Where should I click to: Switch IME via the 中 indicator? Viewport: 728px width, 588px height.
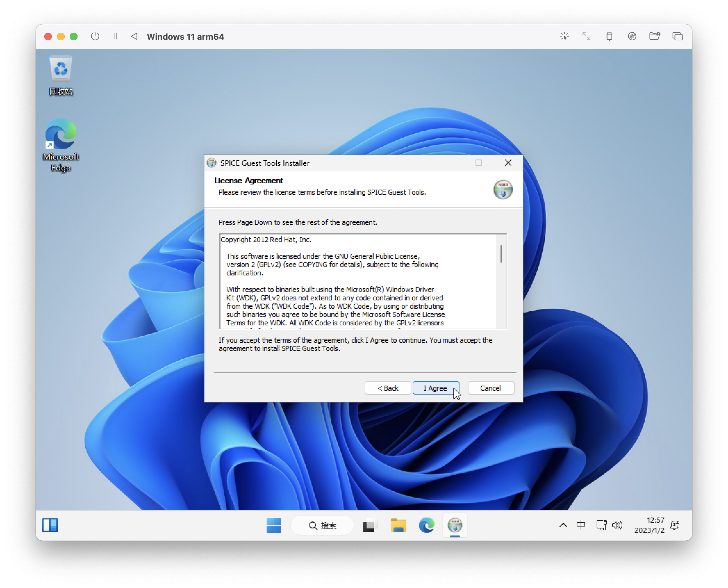click(581, 525)
